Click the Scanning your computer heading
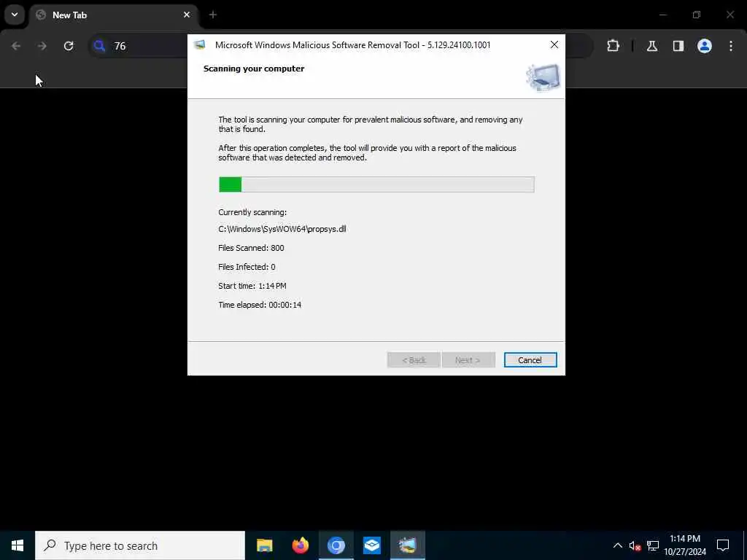Screen dimensions: 747x560 (x=254, y=69)
